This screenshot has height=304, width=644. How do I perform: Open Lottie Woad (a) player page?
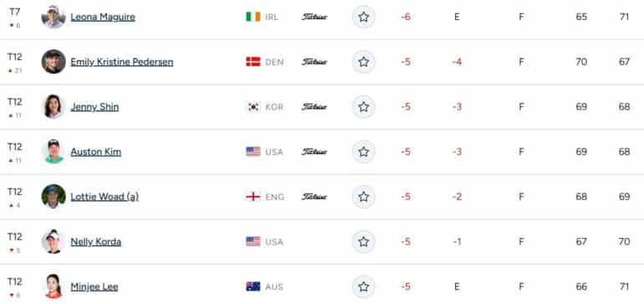[105, 197]
